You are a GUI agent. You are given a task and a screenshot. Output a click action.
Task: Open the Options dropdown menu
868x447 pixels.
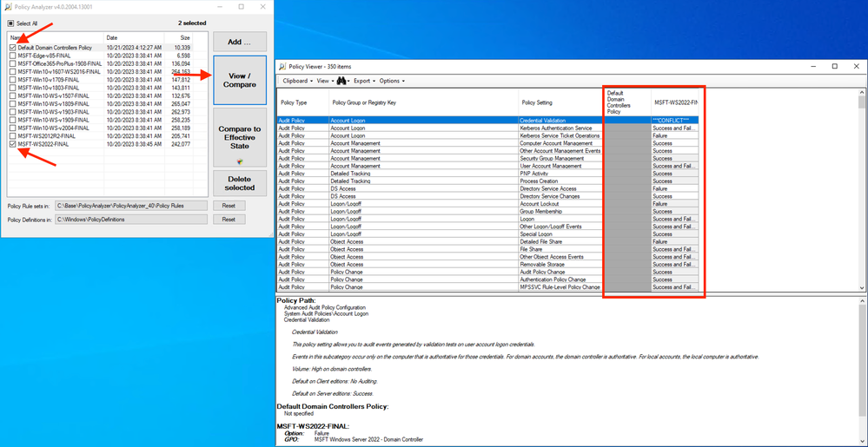point(391,81)
